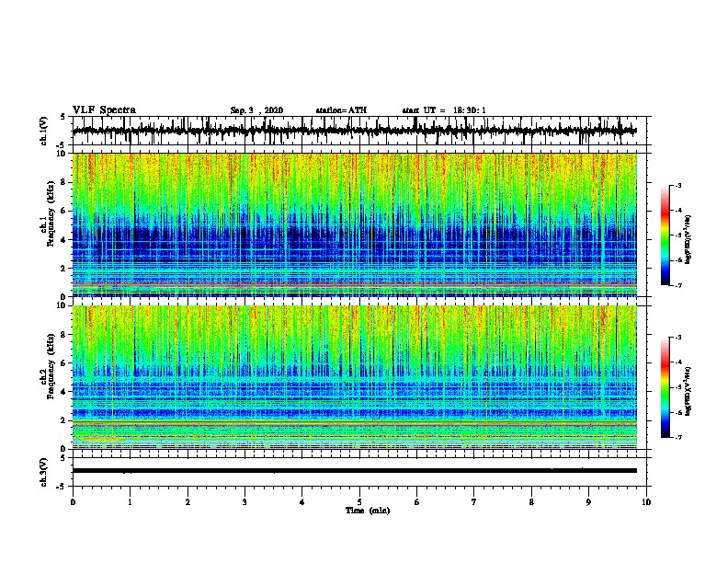Click time axis tick label "0"
Screen dimensions: 728x563
[x=73, y=502]
